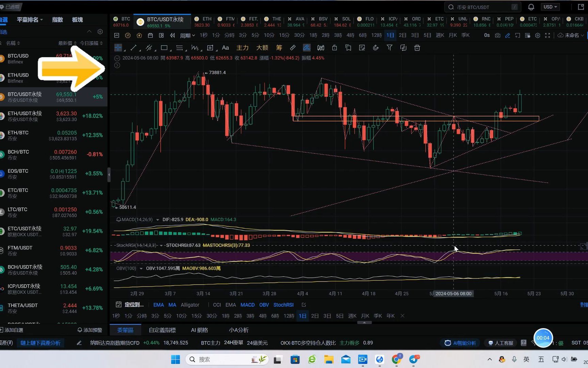Switch to the 委單區 tab
Screen dimensions: 588x368
coord(125,330)
